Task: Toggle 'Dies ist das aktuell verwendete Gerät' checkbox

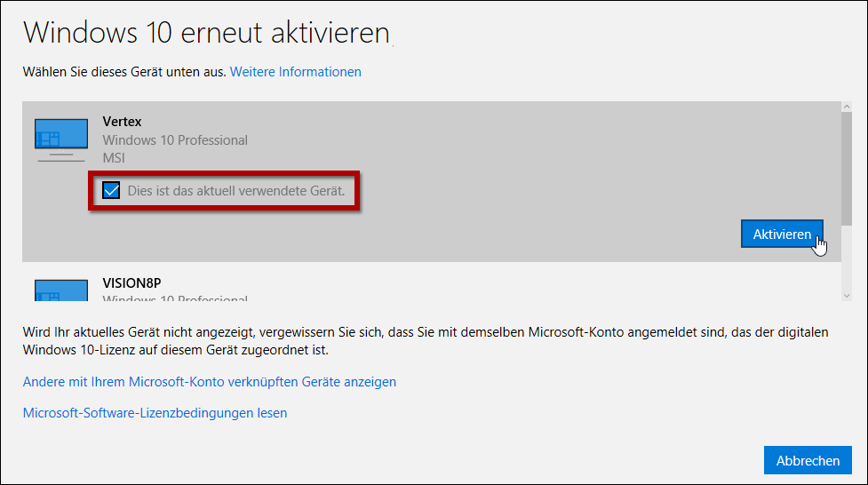Action: (x=111, y=190)
